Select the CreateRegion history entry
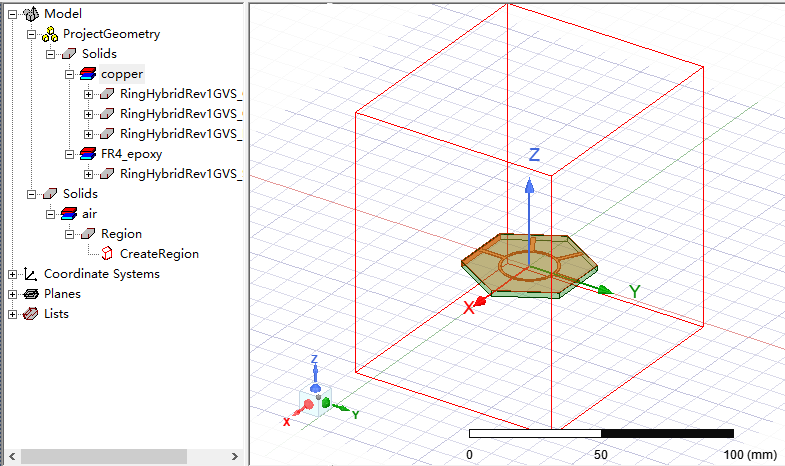This screenshot has width=785, height=466. click(x=159, y=254)
